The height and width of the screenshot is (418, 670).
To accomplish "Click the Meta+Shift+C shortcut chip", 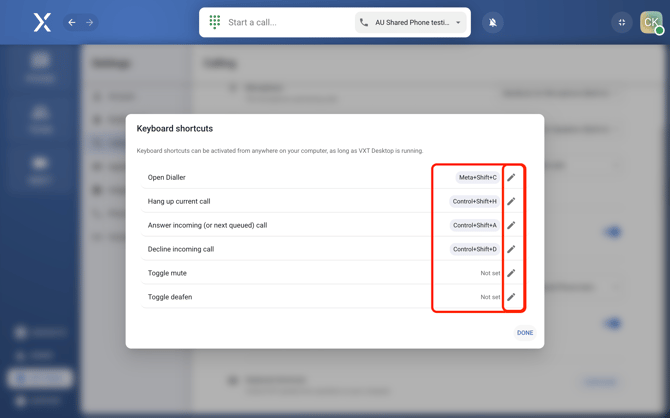I will [478, 177].
